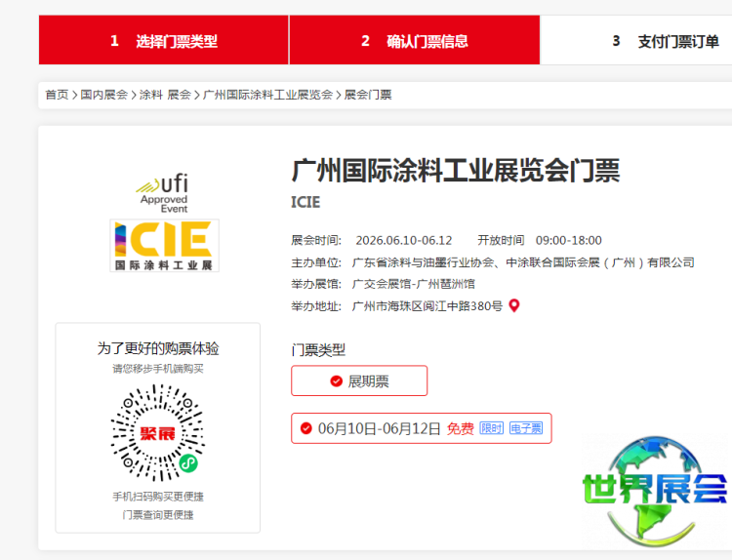Image resolution: width=732 pixels, height=560 pixels.
Task: Choose the 06月10日-06月12日 free ticket option
Action: coord(420,428)
